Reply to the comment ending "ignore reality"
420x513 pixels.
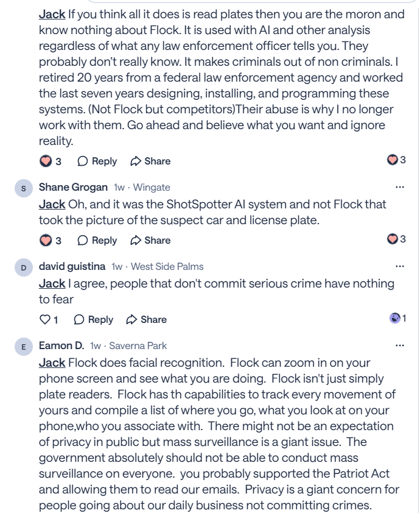point(97,161)
